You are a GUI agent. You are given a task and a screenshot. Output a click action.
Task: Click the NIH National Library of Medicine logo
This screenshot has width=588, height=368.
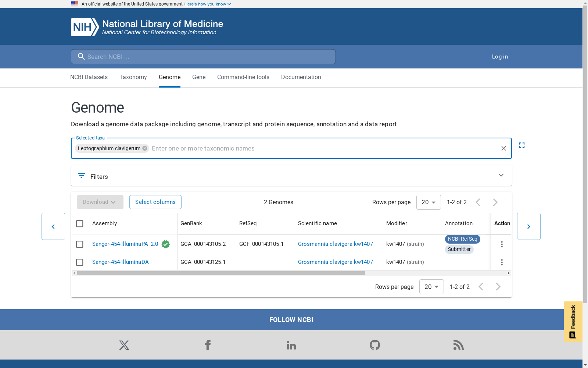click(147, 27)
